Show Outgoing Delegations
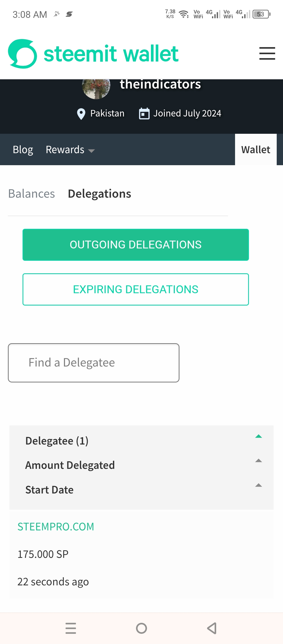Image resolution: width=283 pixels, height=644 pixels. [136, 245]
